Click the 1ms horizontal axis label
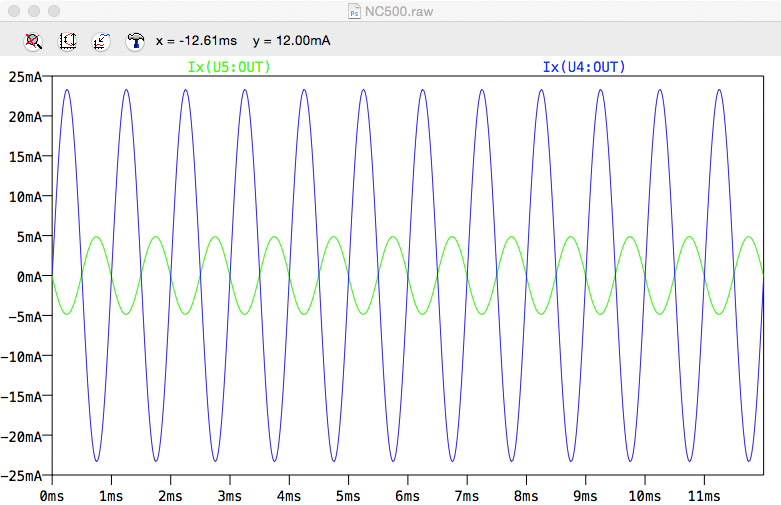 click(x=111, y=496)
